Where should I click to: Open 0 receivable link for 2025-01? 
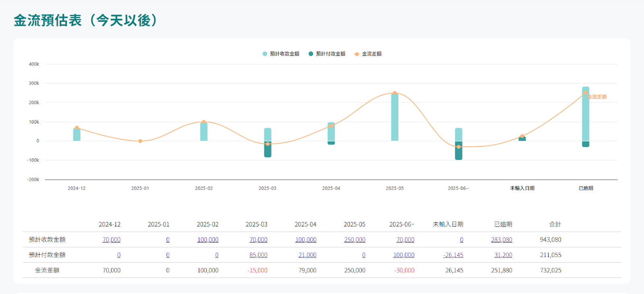point(168,240)
